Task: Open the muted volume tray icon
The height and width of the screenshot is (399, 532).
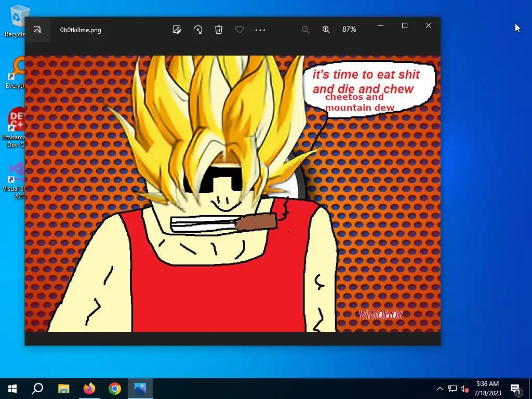Action: coord(464,389)
